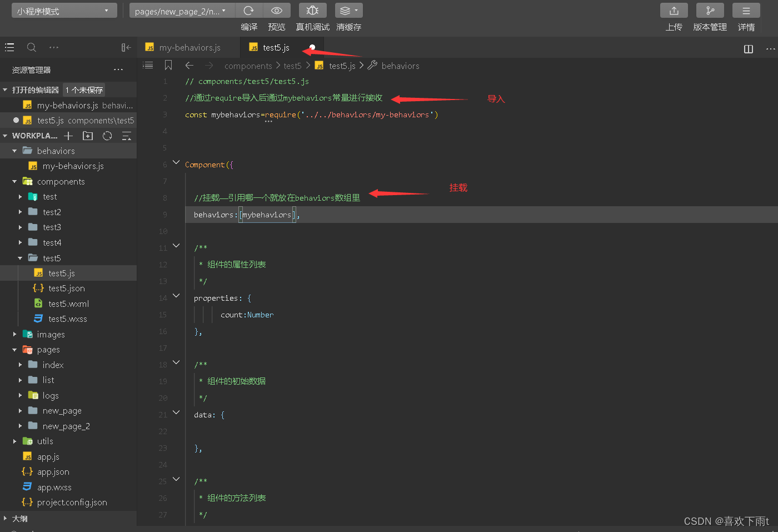Open the page path dropdown
Screen dimensions: 778x532
pos(182,11)
